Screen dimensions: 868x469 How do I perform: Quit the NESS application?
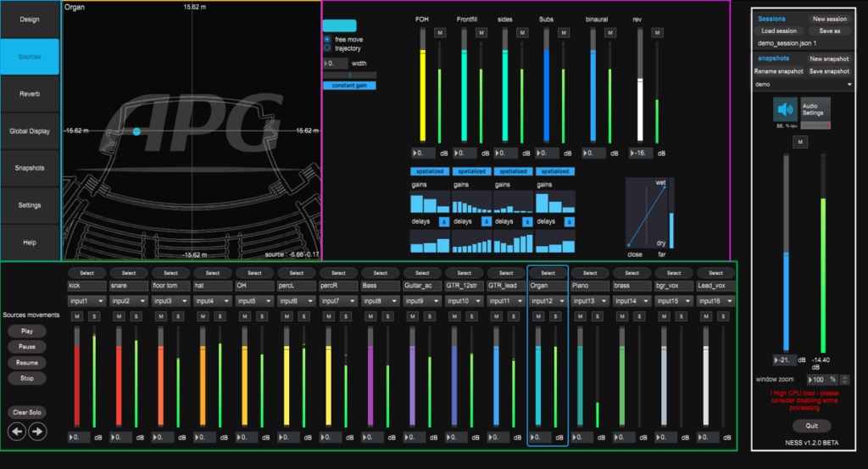811,426
